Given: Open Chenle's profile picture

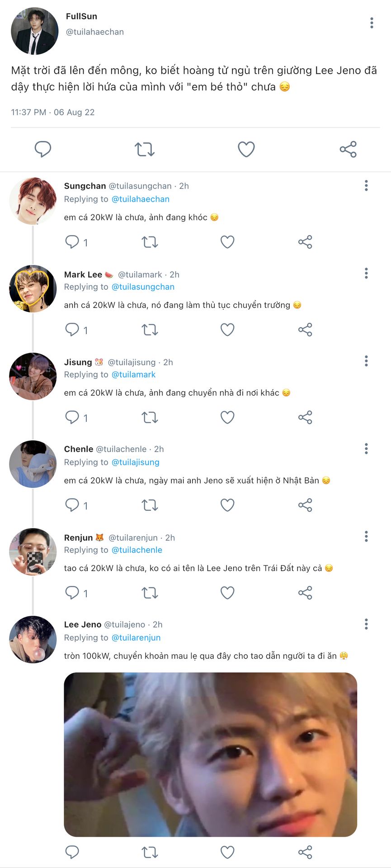Looking at the screenshot, I should point(33,464).
